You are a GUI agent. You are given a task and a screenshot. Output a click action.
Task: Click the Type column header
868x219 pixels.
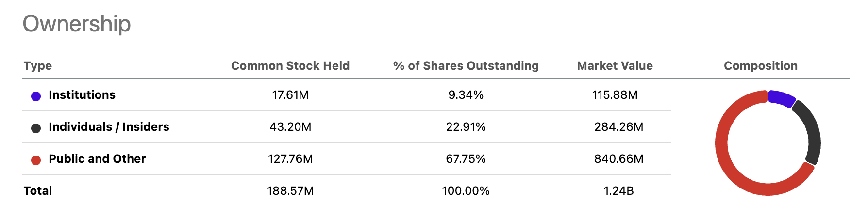coord(38,66)
